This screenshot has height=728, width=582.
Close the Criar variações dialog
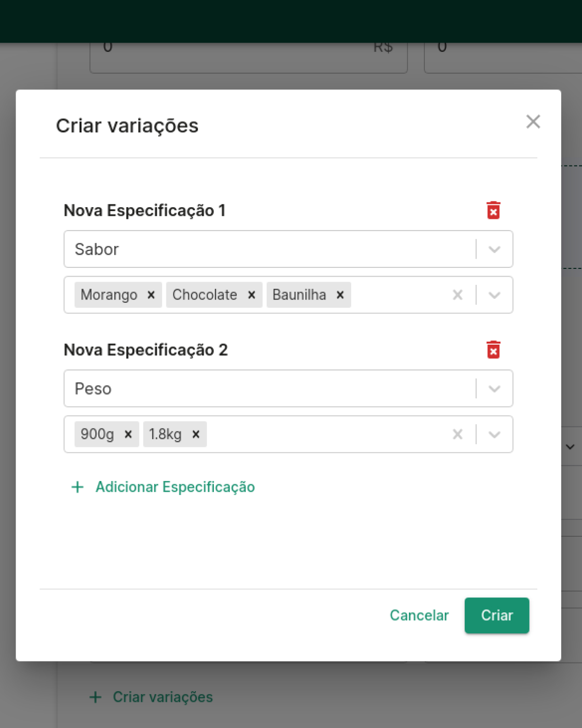click(x=533, y=121)
